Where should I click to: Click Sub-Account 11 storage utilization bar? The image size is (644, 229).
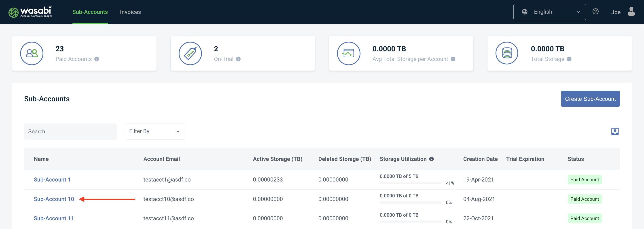pos(411,222)
